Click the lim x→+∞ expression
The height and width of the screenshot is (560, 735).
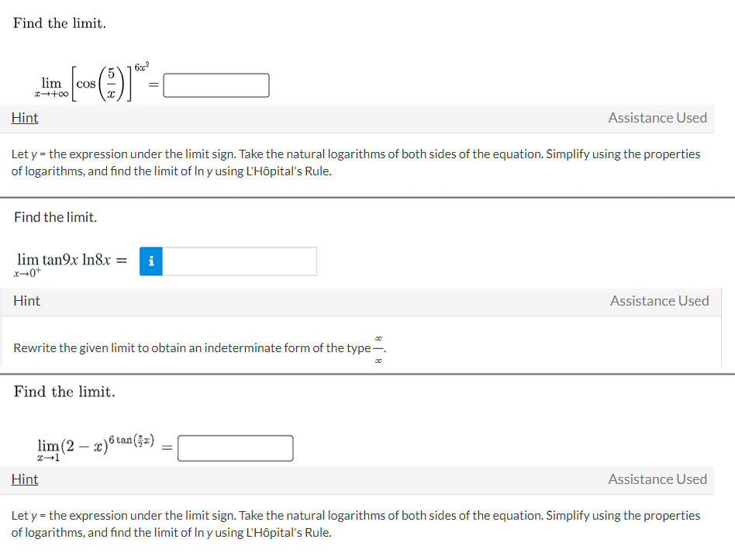point(93,81)
